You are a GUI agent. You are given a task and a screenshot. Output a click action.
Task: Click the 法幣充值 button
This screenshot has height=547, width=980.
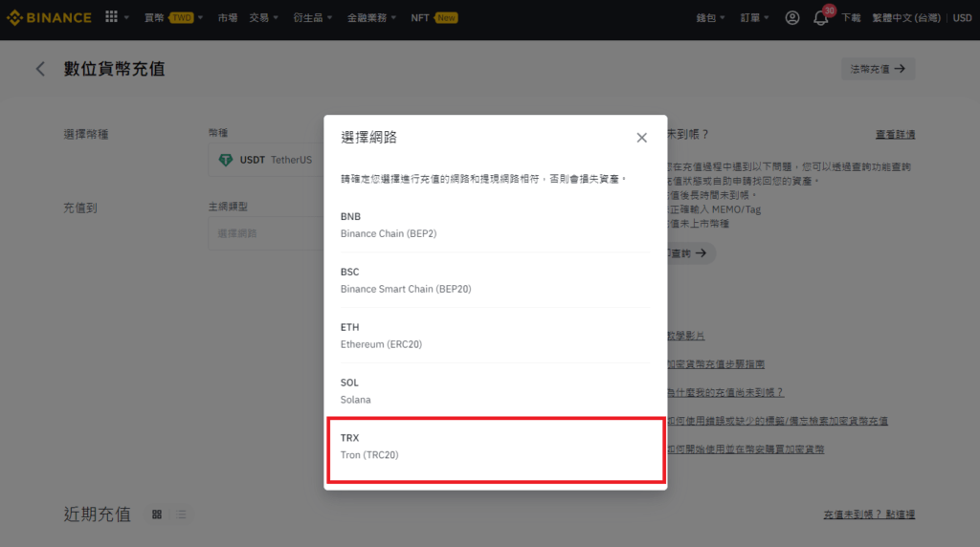[x=878, y=69]
